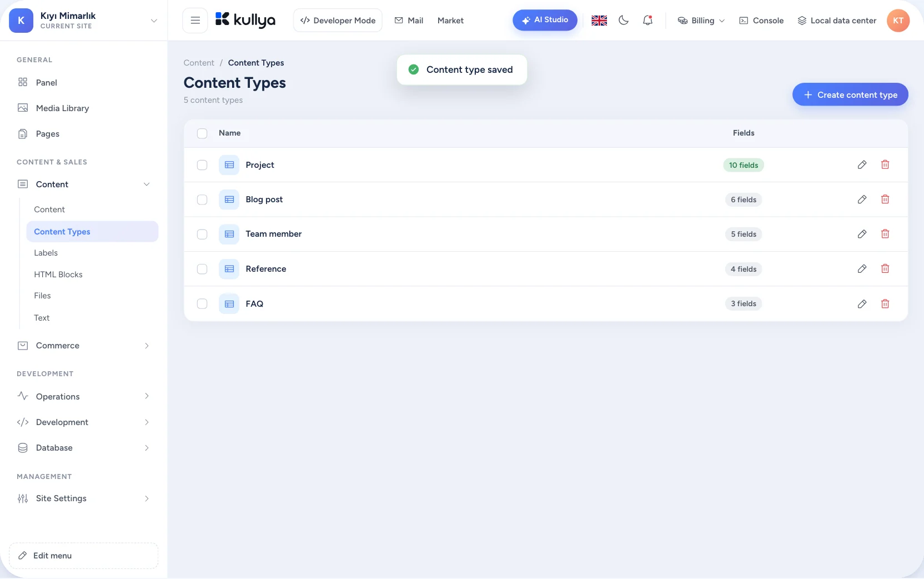Edit the Team member content type
This screenshot has height=579, width=924.
point(862,234)
